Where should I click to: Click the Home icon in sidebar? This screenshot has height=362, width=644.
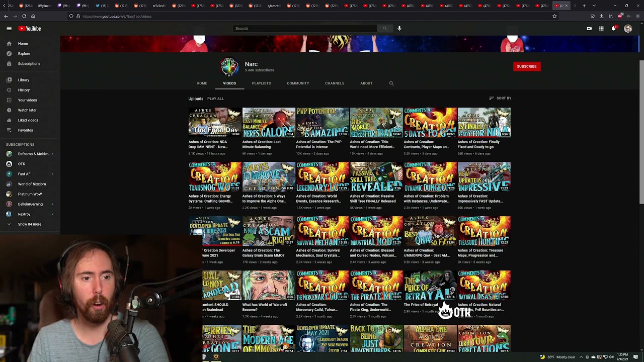point(9,44)
